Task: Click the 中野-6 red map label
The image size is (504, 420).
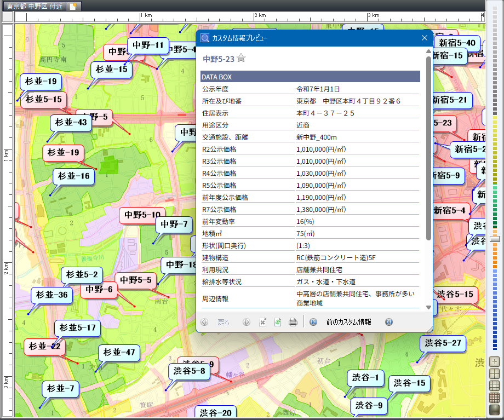Action: pyautogui.click(x=99, y=290)
